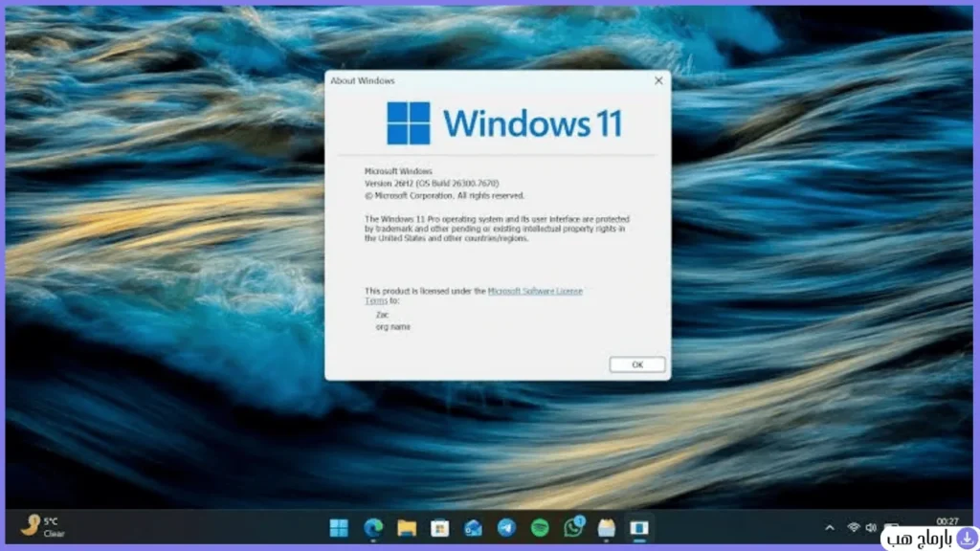This screenshot has width=980, height=551.
Task: Open Microsoft Store from the taskbar
Action: 439,528
